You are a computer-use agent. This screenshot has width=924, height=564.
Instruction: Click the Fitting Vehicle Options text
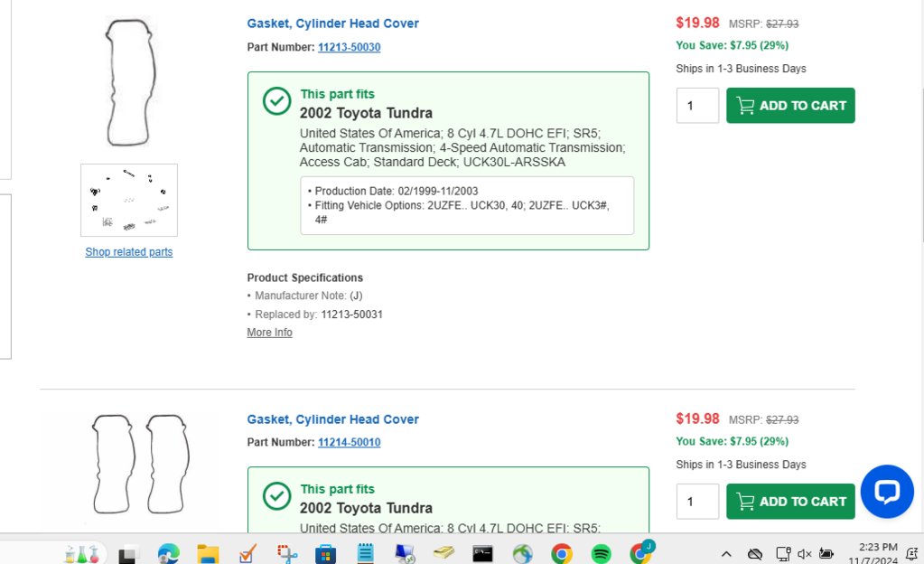click(462, 212)
